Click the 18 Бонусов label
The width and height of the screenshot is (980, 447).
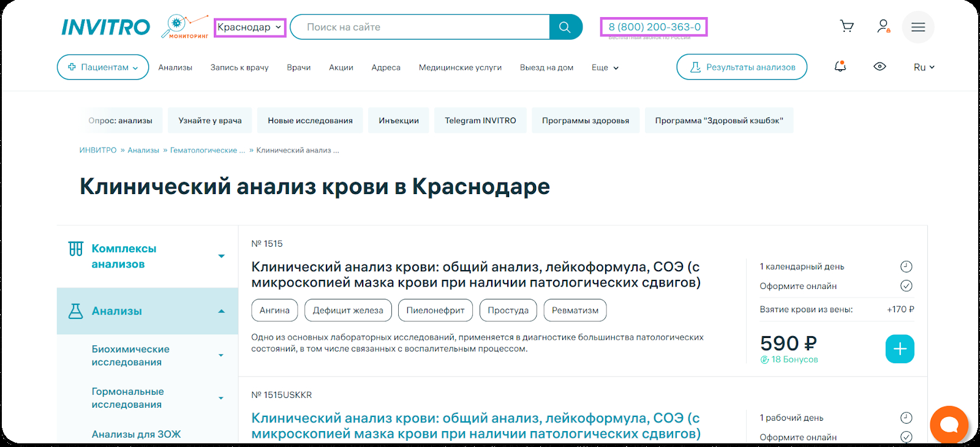point(790,359)
